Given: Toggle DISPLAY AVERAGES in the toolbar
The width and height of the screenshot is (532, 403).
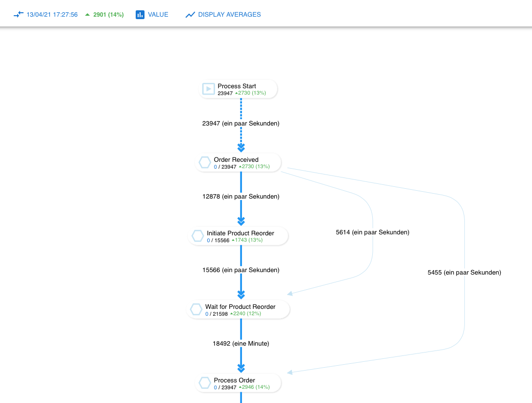Looking at the screenshot, I should pos(229,15).
